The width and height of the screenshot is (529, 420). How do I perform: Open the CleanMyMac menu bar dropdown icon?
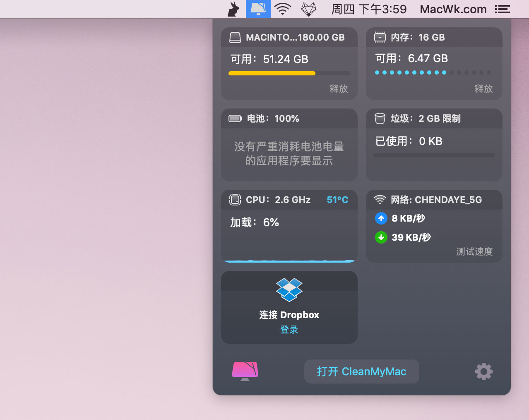pyautogui.click(x=258, y=9)
